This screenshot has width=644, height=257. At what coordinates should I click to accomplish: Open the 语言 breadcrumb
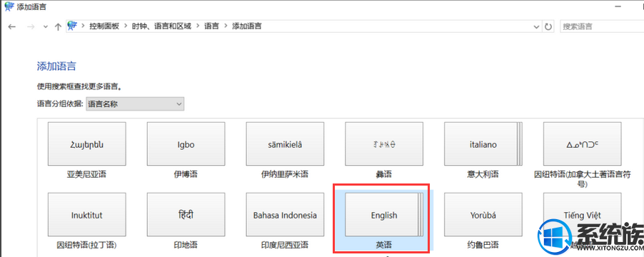click(x=211, y=26)
